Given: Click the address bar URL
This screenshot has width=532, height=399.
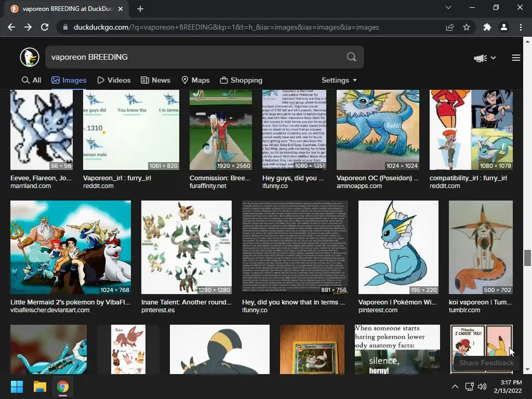Looking at the screenshot, I should [226, 27].
